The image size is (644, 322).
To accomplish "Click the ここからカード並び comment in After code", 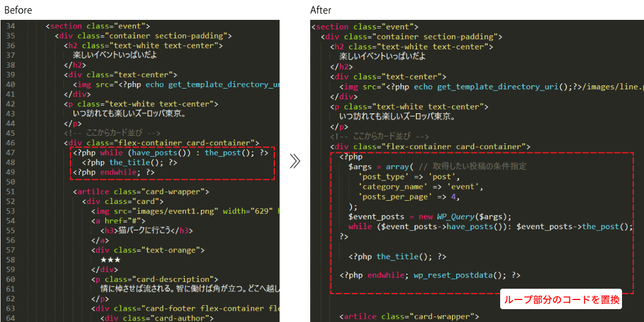I will pyautogui.click(x=379, y=137).
